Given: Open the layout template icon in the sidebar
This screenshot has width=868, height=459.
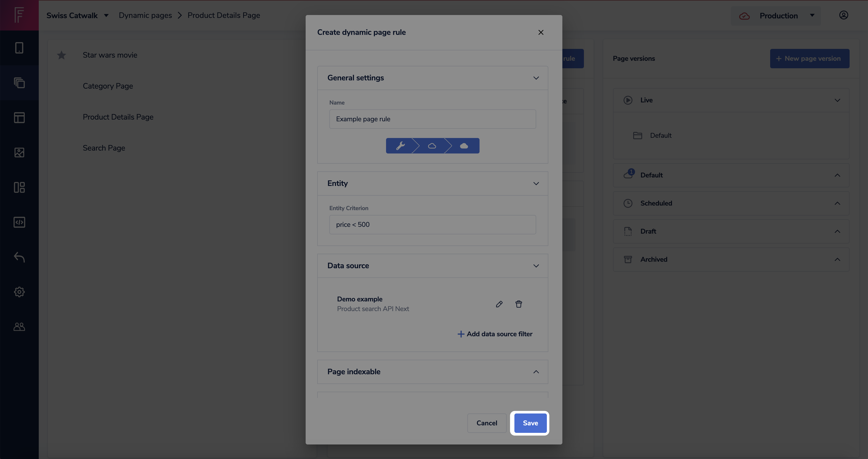Looking at the screenshot, I should pos(19,117).
